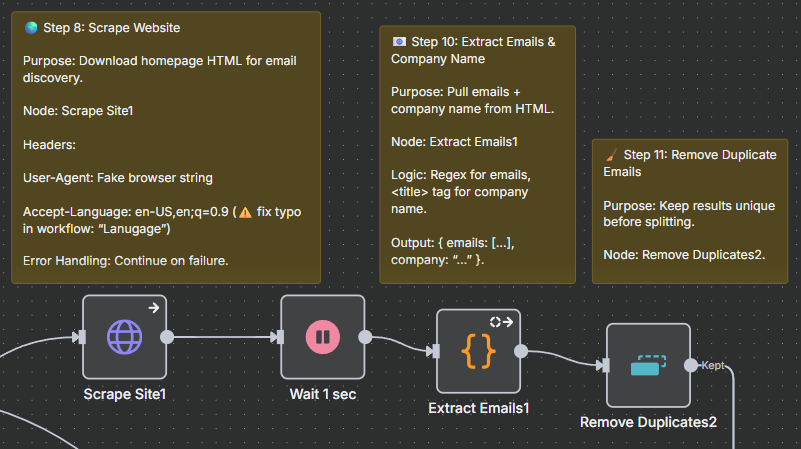
Task: Select the Remove Duplicates2 node
Action: pos(648,365)
